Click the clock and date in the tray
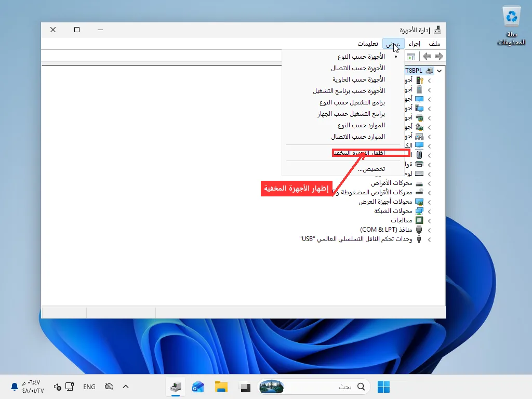The width and height of the screenshot is (532, 399). click(x=33, y=387)
